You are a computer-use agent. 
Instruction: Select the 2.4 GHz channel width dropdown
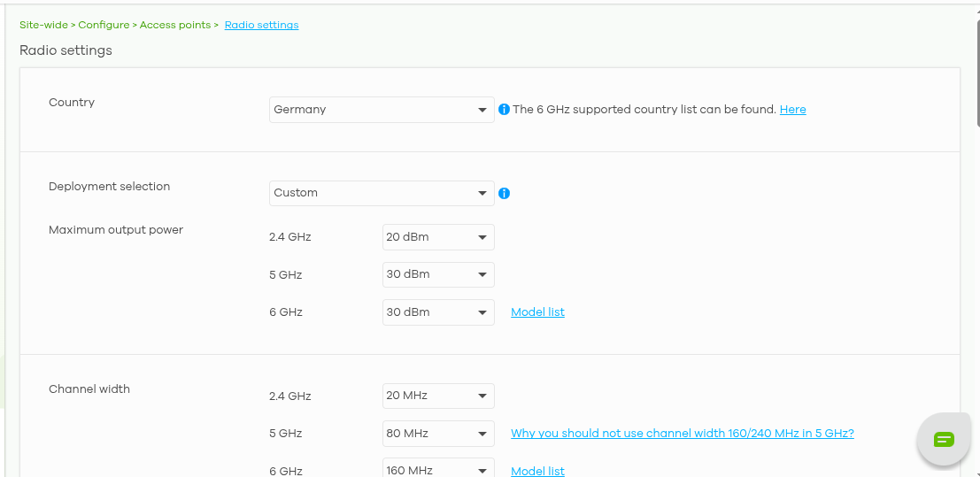pos(438,396)
